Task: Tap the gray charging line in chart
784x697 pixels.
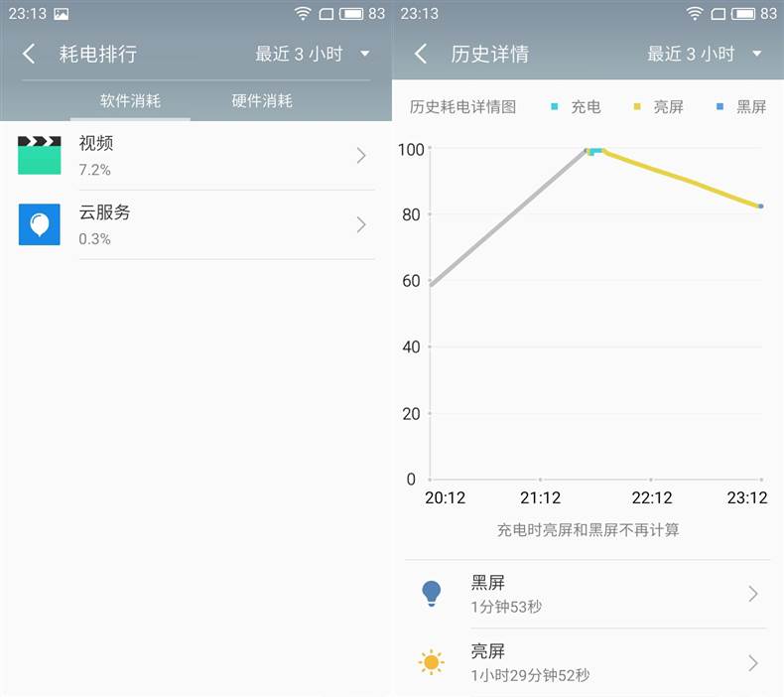Action: 508,217
